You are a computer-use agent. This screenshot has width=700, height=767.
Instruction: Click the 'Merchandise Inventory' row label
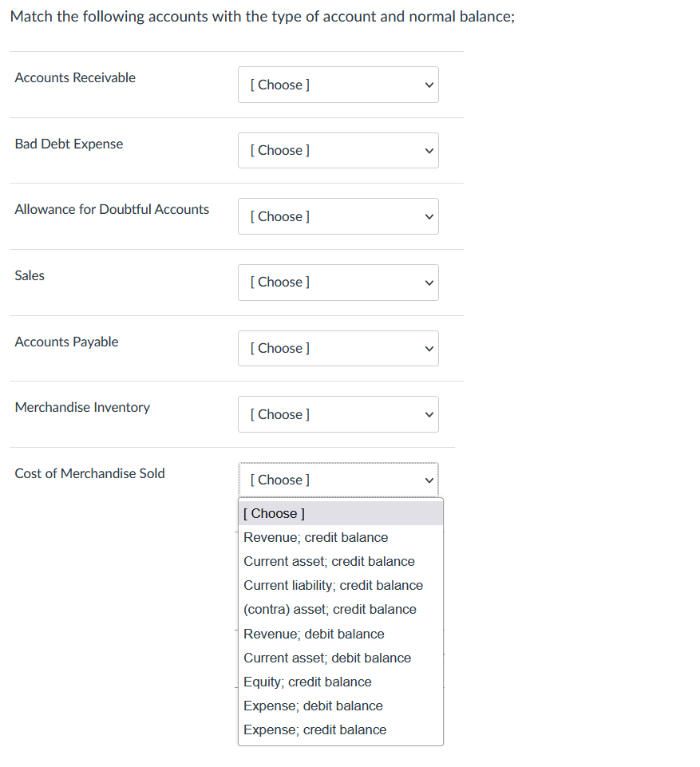[x=82, y=407]
